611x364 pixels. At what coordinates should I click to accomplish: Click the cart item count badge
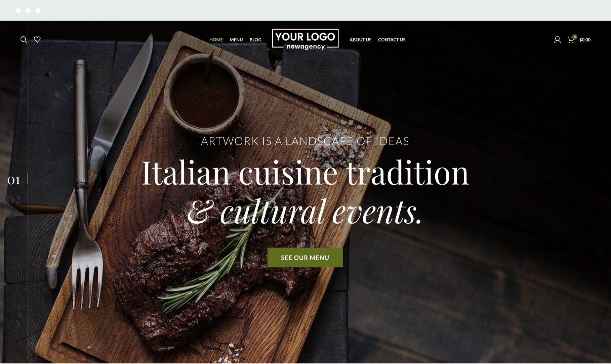pyautogui.click(x=575, y=37)
